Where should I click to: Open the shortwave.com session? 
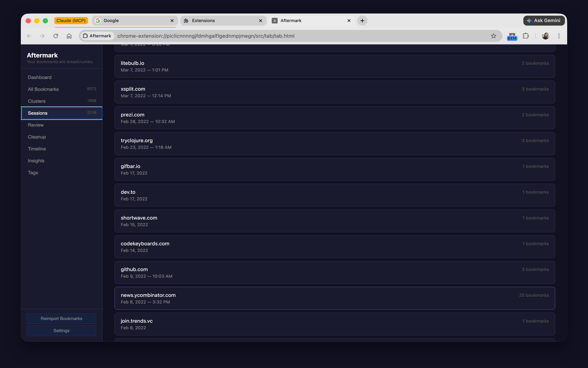coord(334,221)
